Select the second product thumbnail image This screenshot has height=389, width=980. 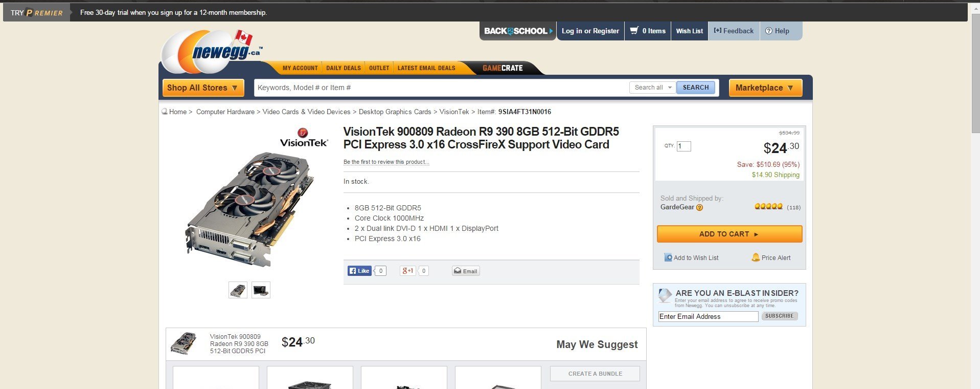point(261,290)
